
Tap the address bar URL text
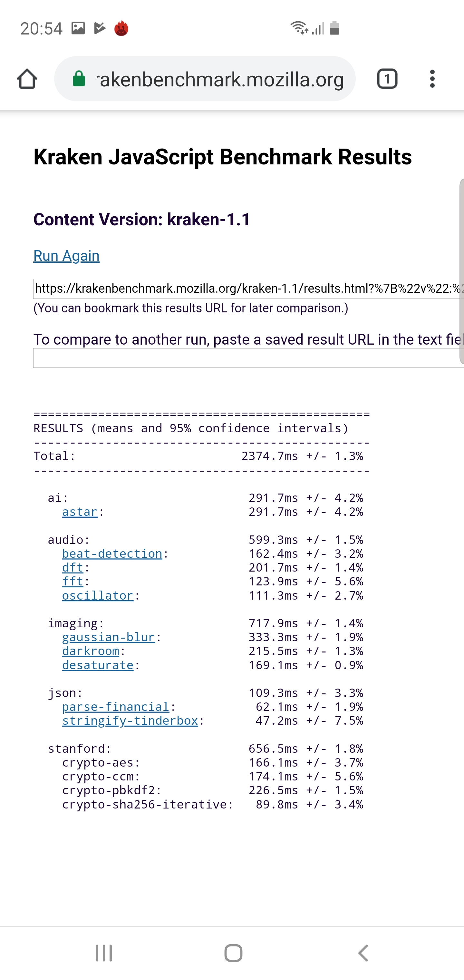pyautogui.click(x=221, y=79)
